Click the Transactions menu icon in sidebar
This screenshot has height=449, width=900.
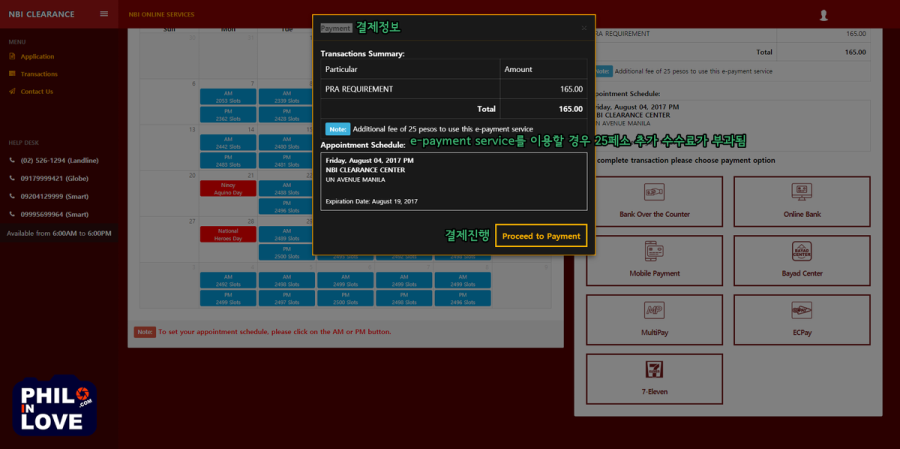12,73
